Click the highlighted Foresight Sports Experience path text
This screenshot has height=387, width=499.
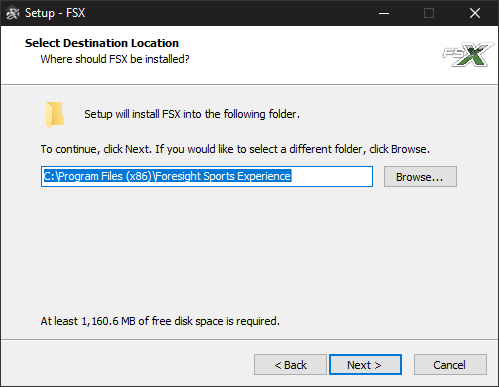click(x=168, y=176)
